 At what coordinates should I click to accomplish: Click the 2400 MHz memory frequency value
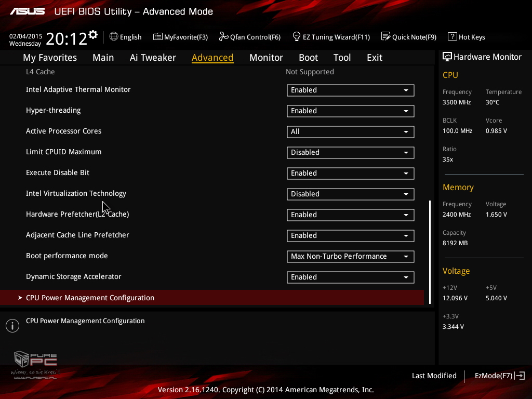(x=457, y=215)
